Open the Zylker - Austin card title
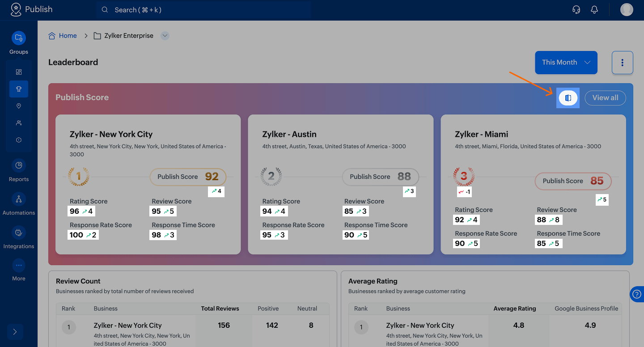The width and height of the screenshot is (644, 347). (289, 134)
